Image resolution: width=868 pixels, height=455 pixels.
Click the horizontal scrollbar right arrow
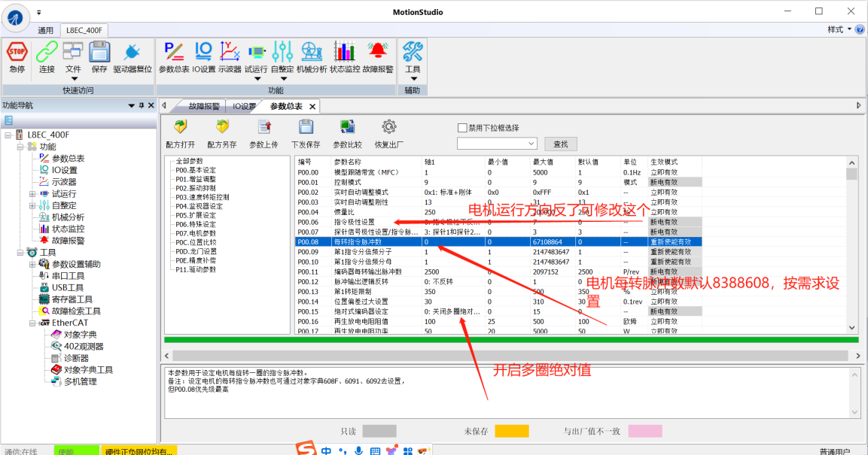click(858, 356)
